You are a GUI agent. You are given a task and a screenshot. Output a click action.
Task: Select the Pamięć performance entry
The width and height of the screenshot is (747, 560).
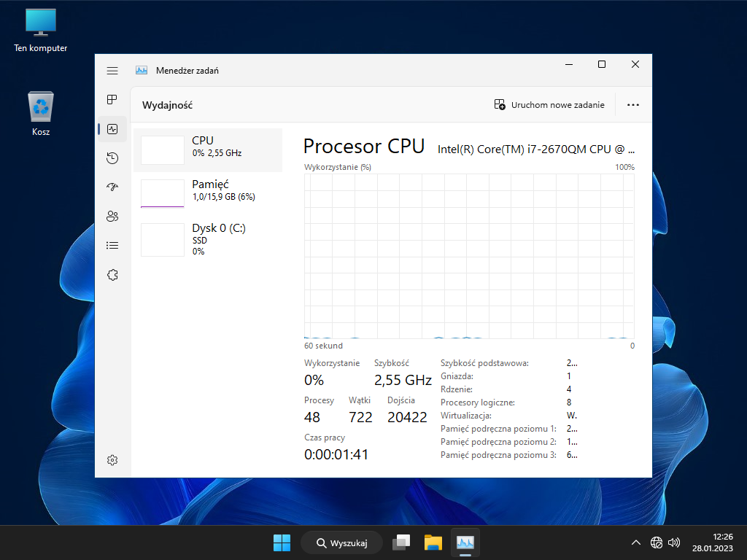click(208, 194)
